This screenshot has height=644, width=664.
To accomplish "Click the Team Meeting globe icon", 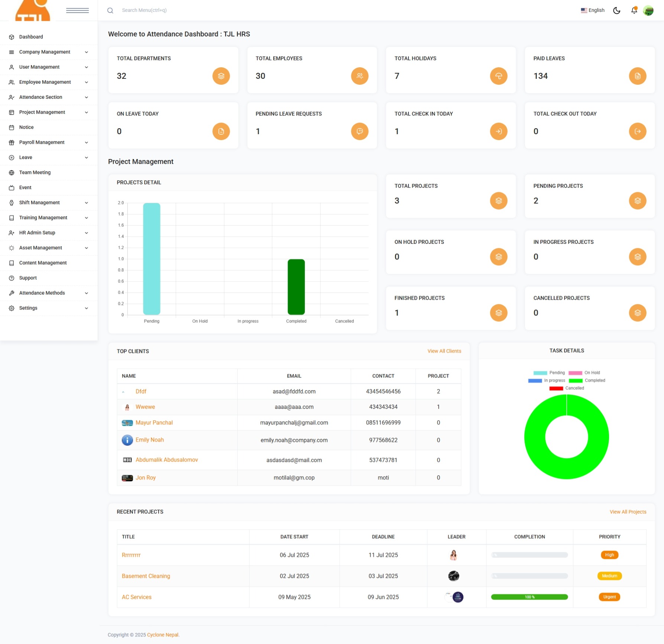I will coord(11,172).
